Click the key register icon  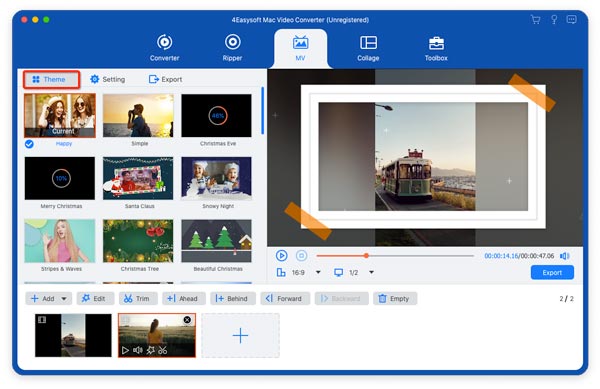click(x=554, y=20)
